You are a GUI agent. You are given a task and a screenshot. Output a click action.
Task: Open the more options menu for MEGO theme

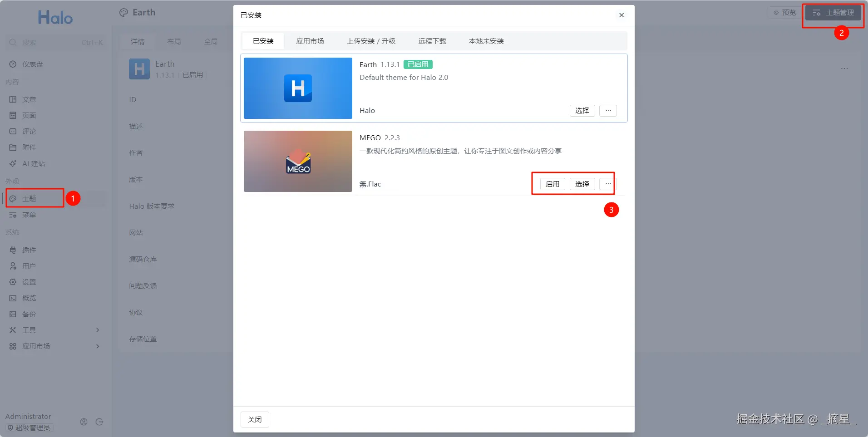(x=608, y=184)
